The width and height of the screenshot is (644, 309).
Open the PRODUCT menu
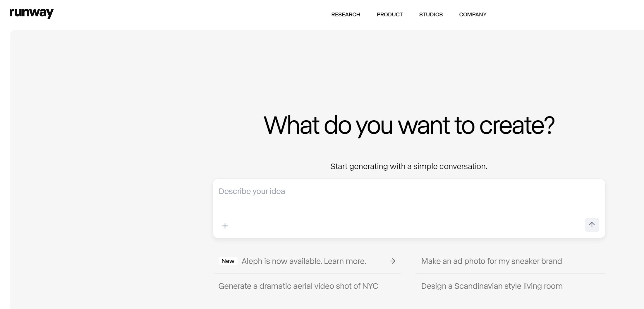(x=389, y=15)
